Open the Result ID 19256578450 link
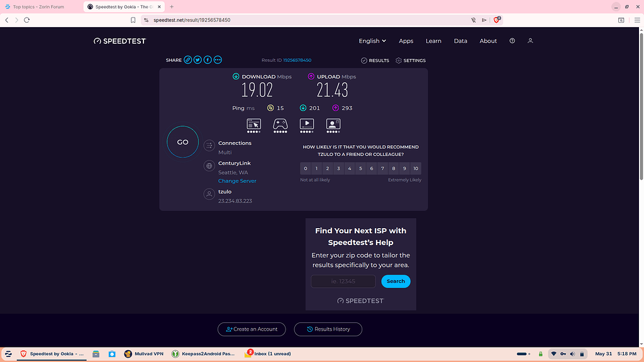The width and height of the screenshot is (644, 362). click(x=297, y=60)
